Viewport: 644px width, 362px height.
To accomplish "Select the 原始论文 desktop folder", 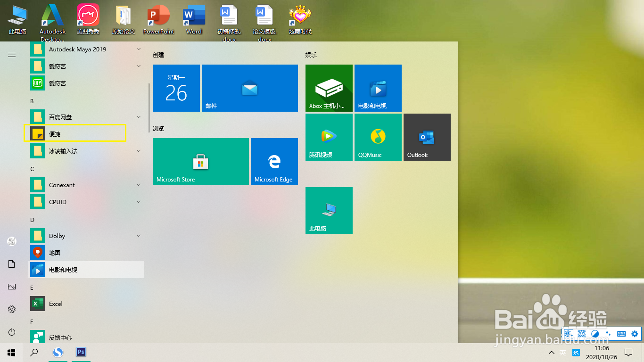I will [124, 20].
